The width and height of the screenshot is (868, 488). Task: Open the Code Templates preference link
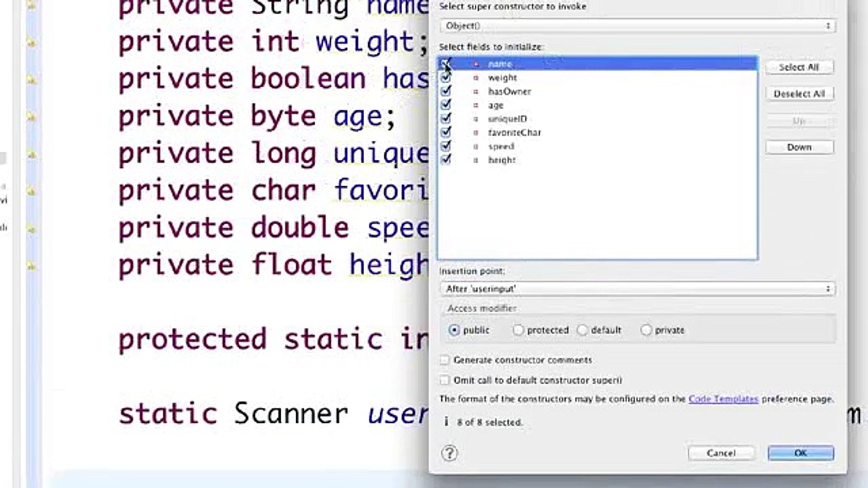pos(722,399)
